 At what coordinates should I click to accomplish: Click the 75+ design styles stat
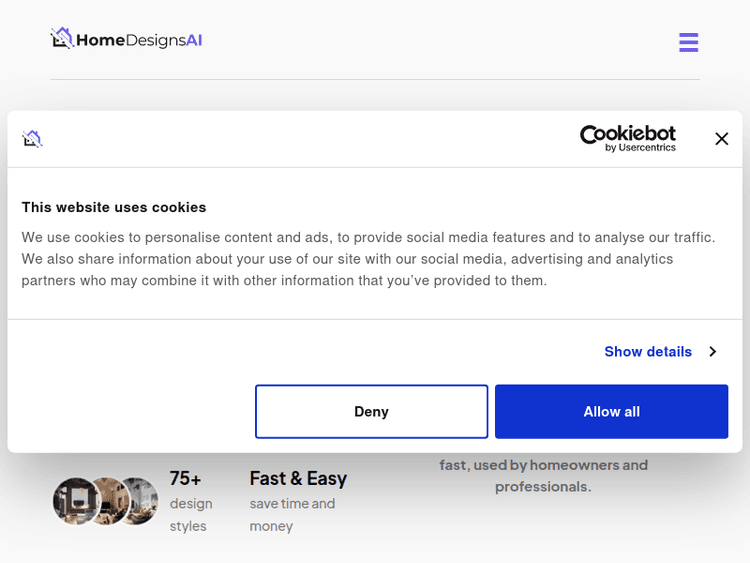186,479
